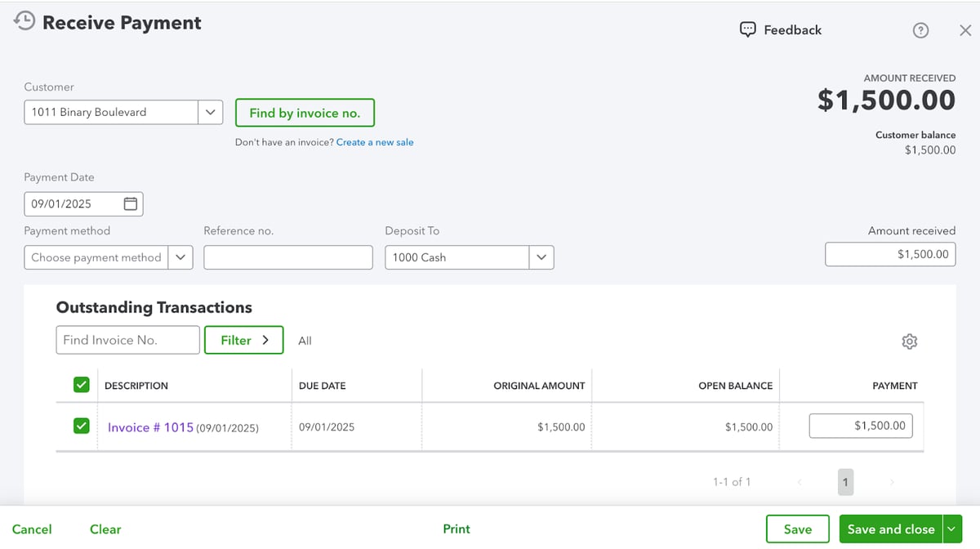
Task: Open the payment date calendar picker
Action: click(130, 203)
